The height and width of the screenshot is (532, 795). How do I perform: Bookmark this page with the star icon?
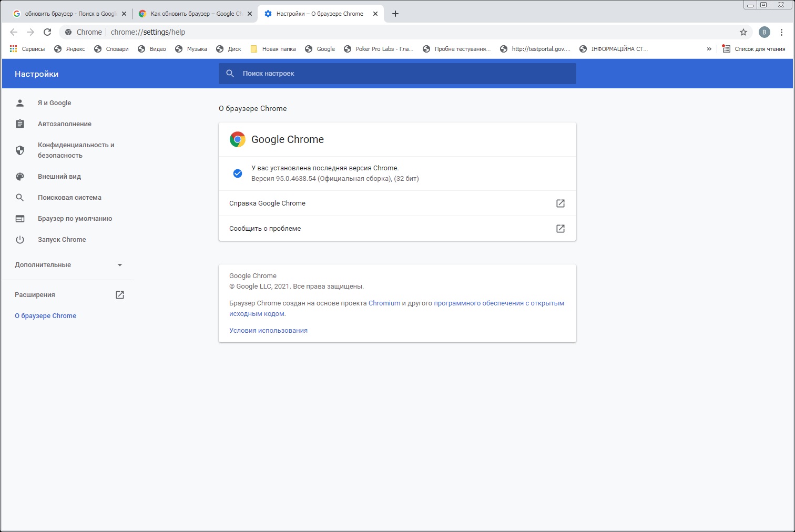tap(743, 32)
